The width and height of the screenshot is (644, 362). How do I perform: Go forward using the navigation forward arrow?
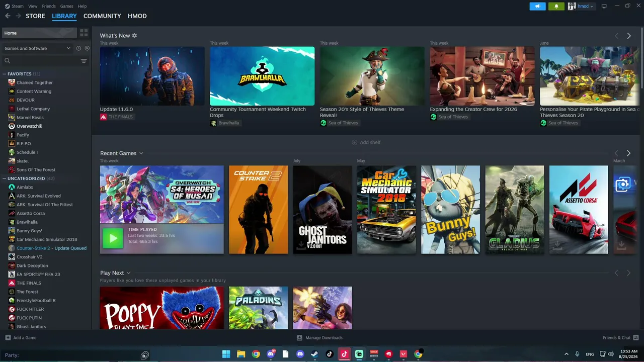tap(19, 16)
